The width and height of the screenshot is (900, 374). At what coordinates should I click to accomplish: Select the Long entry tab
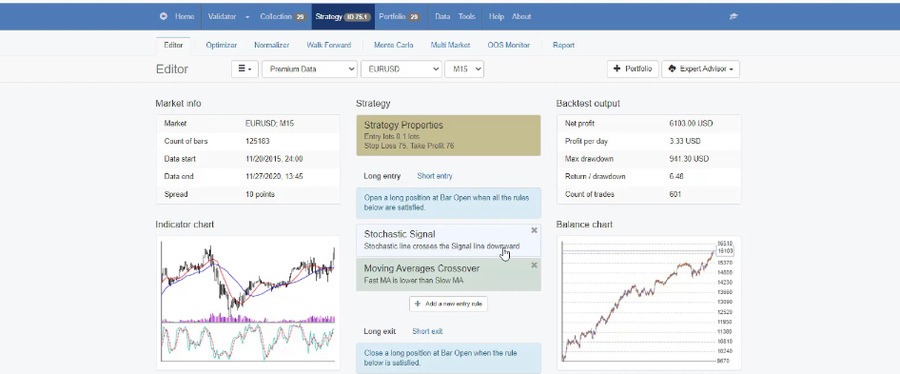(382, 176)
